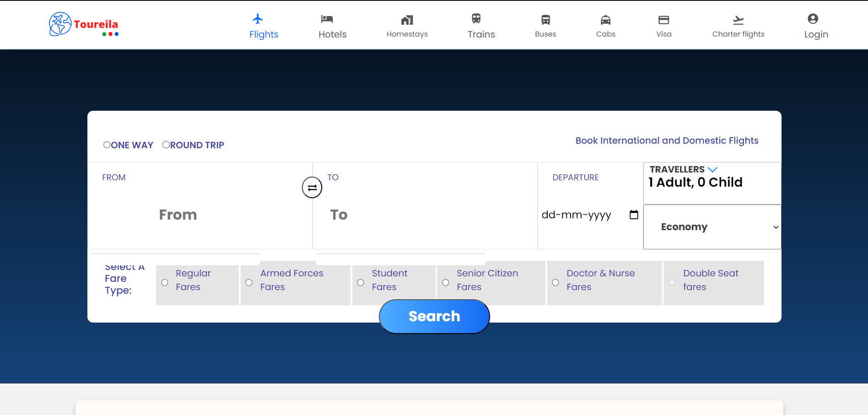Click the Trains icon in the navbar
The width and height of the screenshot is (868, 415).
pyautogui.click(x=476, y=19)
